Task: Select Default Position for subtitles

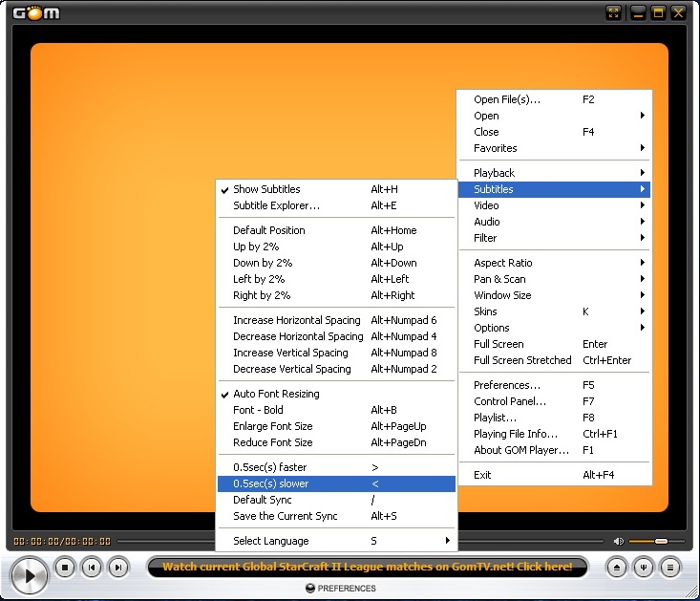Action: click(x=336, y=230)
